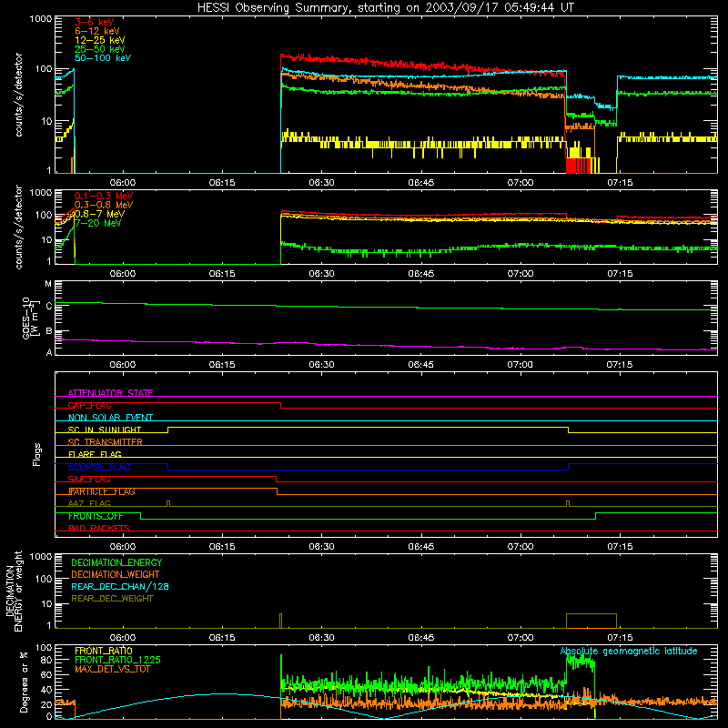The width and height of the screenshot is (728, 728).
Task: Click the FRONT_RATIO legend label
Action: coord(104,651)
